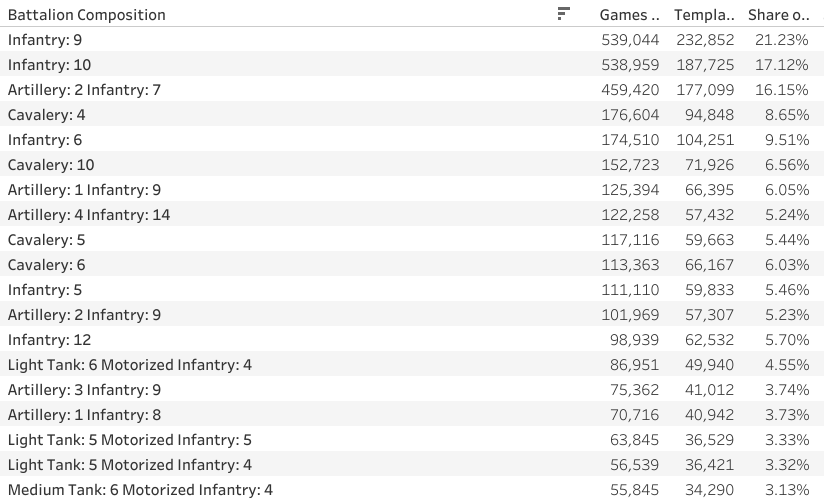
Task: Click Artillery: 3 Infantry: 9 row
Action: click(x=84, y=390)
